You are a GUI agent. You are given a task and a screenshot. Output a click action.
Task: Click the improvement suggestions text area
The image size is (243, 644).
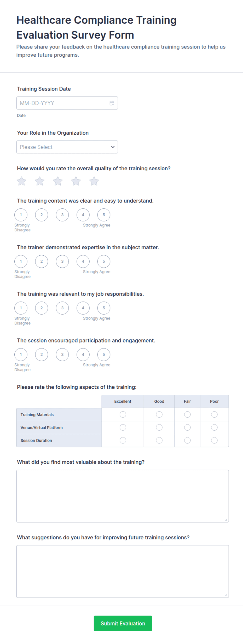123,571
